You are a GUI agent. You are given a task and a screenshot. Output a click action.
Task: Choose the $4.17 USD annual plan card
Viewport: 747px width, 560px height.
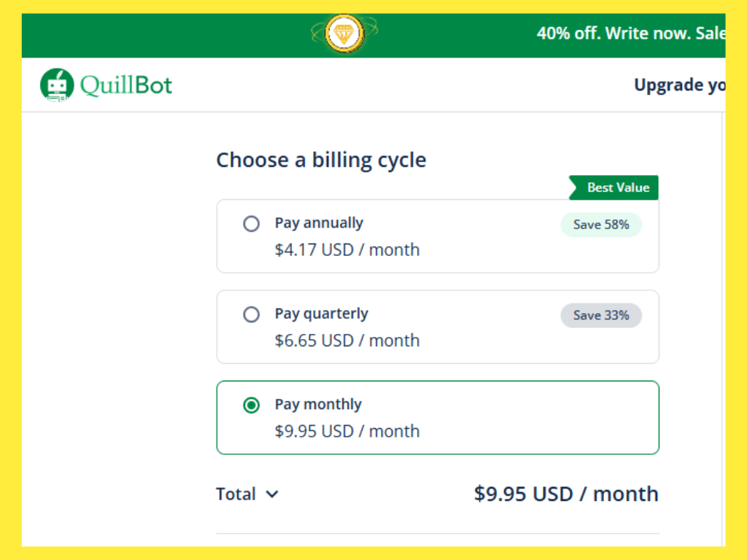pyautogui.click(x=438, y=249)
